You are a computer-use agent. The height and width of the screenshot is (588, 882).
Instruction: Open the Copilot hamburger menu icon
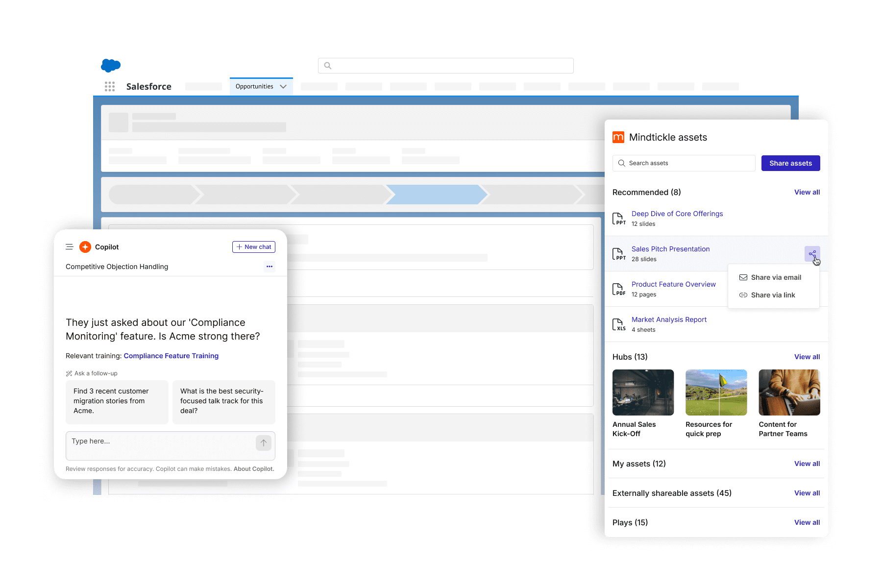[x=70, y=246]
